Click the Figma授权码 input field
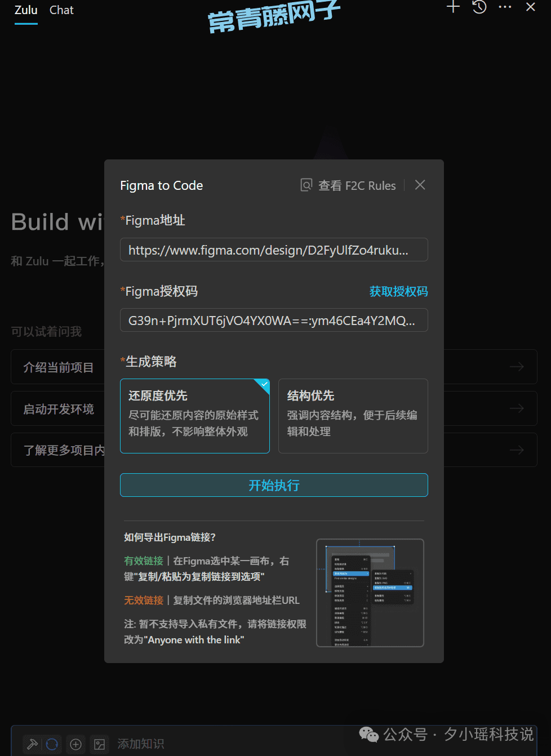The height and width of the screenshot is (756, 551). click(274, 320)
